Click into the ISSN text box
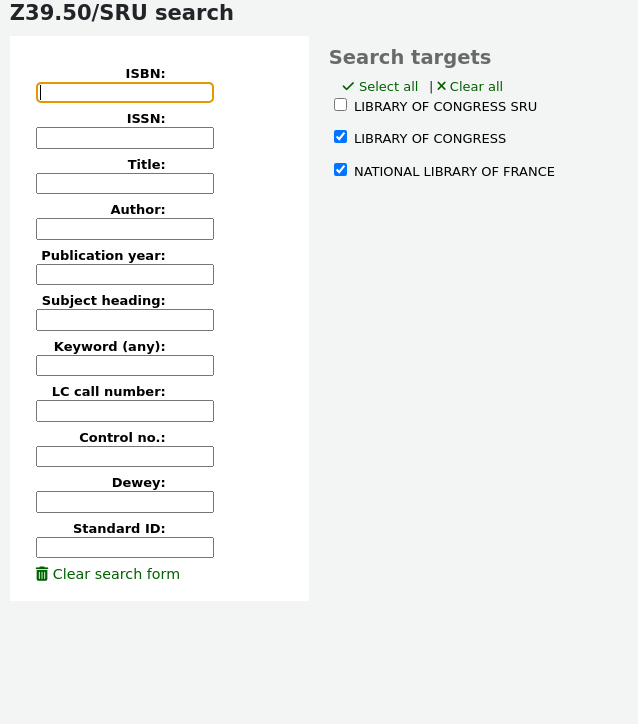The height and width of the screenshot is (724, 638). click(125, 138)
